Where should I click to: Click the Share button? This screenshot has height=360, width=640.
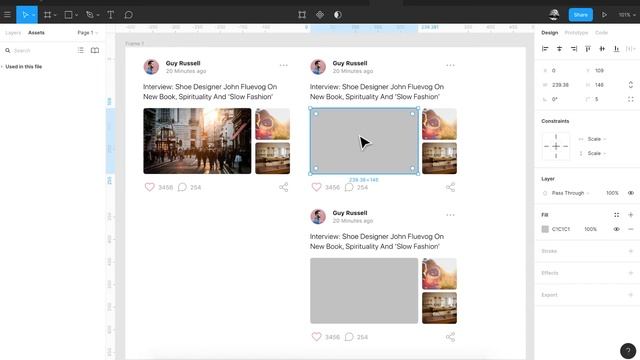point(580,15)
